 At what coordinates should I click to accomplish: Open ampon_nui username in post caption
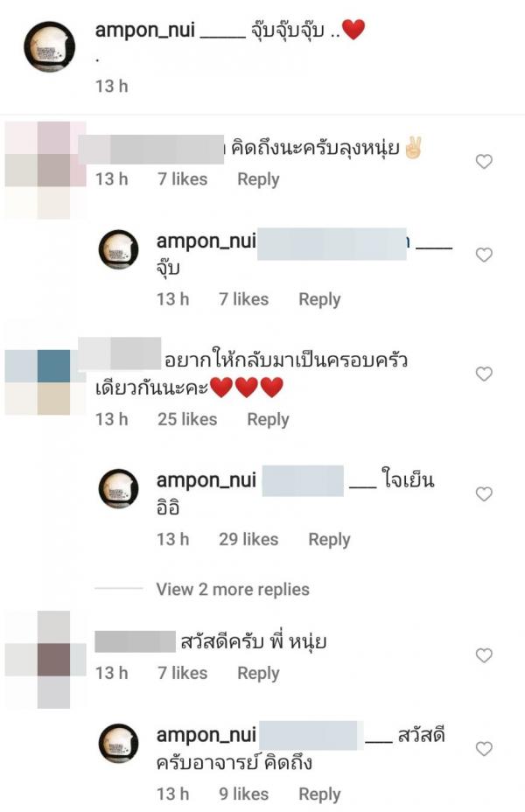(145, 30)
